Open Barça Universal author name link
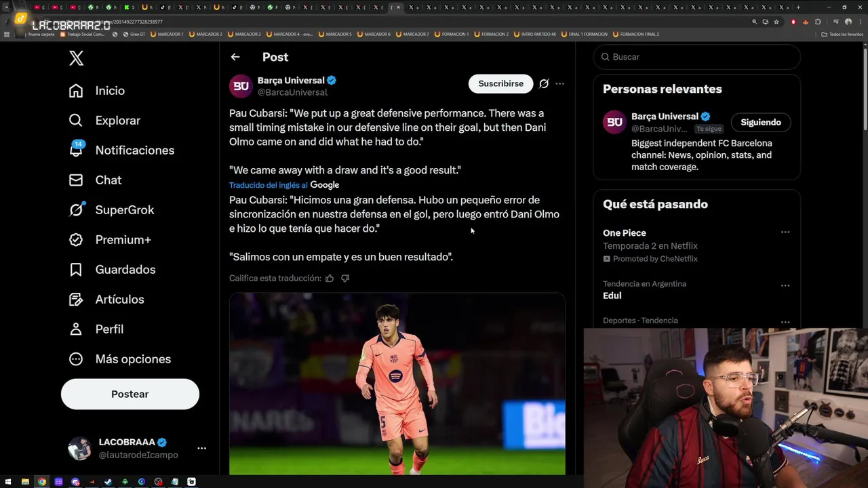 [291, 80]
